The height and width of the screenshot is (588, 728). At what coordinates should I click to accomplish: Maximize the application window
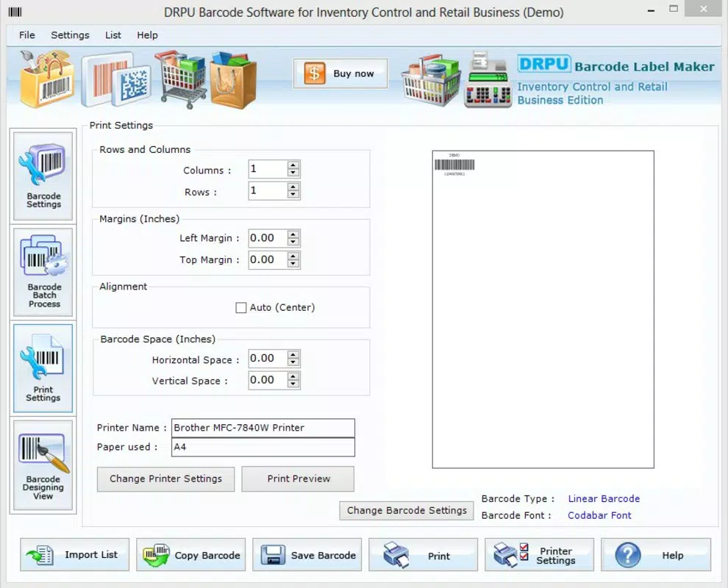coord(674,9)
